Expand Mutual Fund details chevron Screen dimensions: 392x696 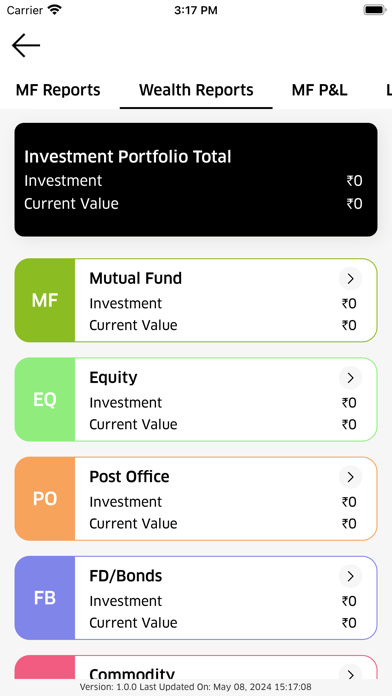350,279
